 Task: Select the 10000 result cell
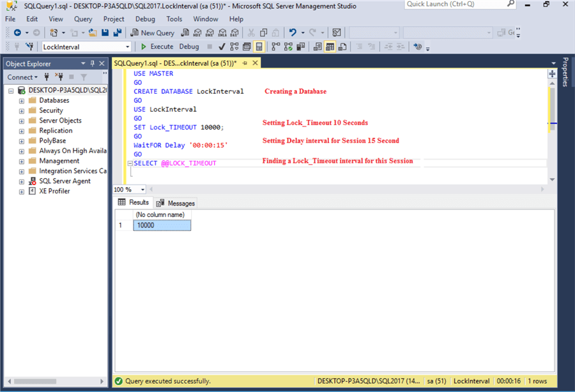click(x=162, y=225)
